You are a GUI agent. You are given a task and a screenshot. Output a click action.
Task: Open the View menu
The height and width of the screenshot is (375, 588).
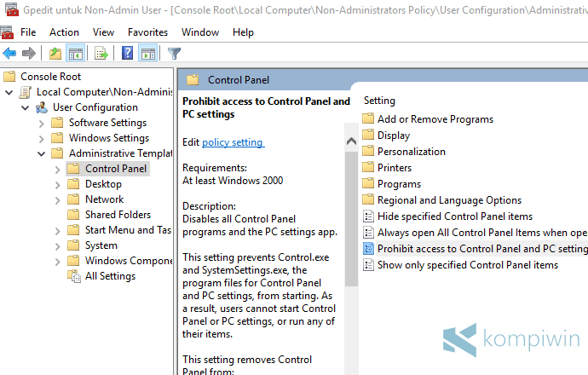point(103,32)
